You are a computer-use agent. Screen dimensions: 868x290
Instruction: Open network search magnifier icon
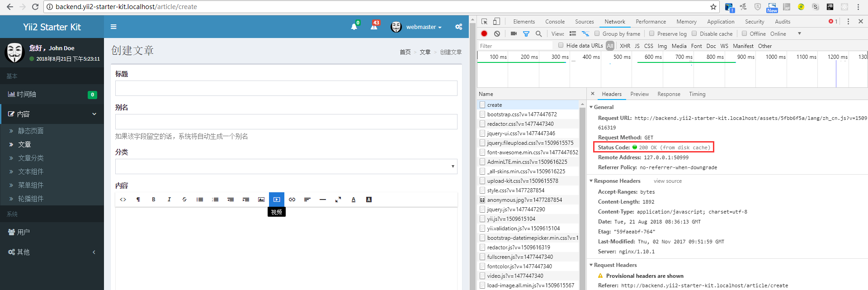538,33
